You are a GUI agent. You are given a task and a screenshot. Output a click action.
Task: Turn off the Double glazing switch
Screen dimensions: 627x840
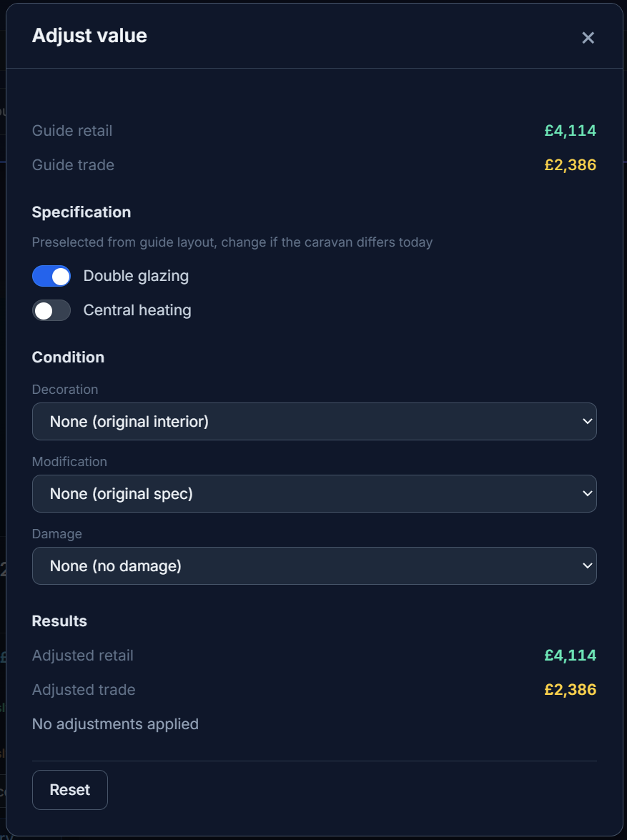click(51, 276)
